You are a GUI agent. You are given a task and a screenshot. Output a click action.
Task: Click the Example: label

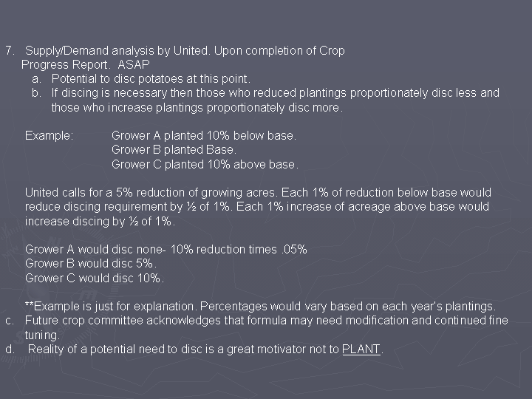pos(50,136)
